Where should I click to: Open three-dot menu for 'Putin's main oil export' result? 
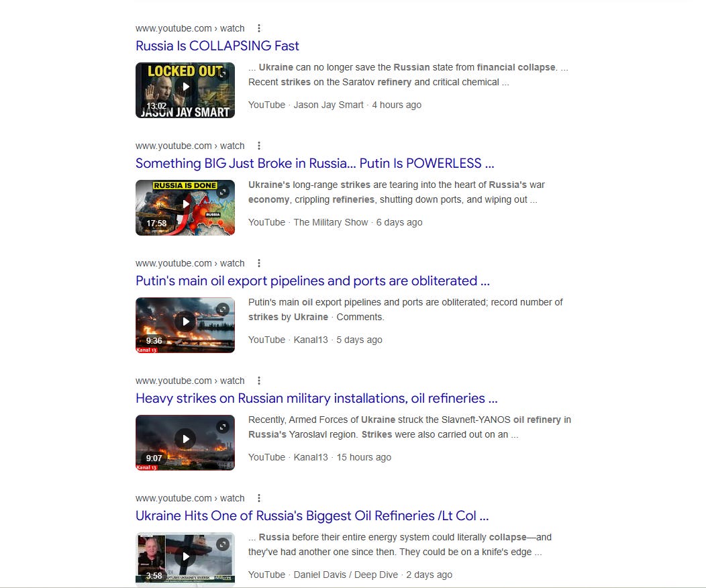(259, 263)
